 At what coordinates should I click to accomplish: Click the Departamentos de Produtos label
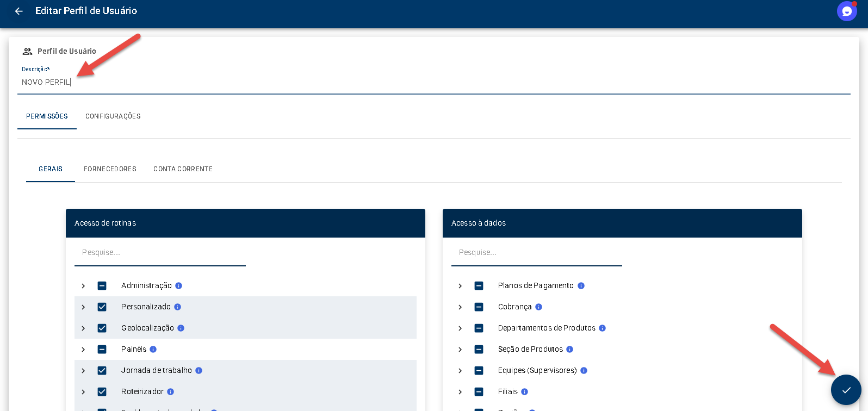coord(547,328)
